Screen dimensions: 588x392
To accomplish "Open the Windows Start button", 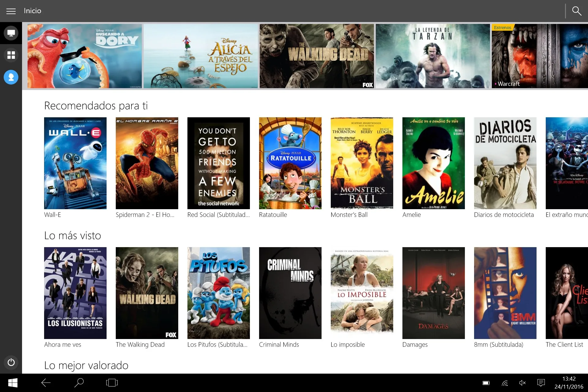I will [x=13, y=383].
